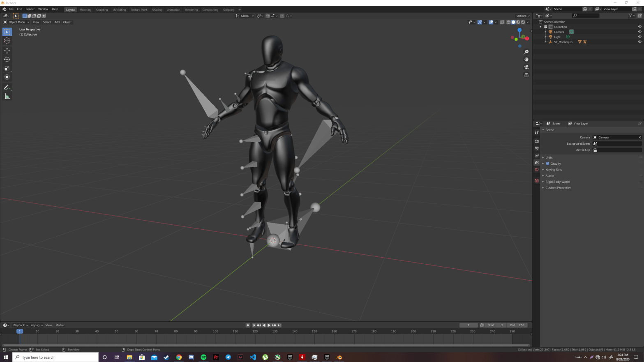Switch to the Sculpting workspace tab

tap(102, 10)
